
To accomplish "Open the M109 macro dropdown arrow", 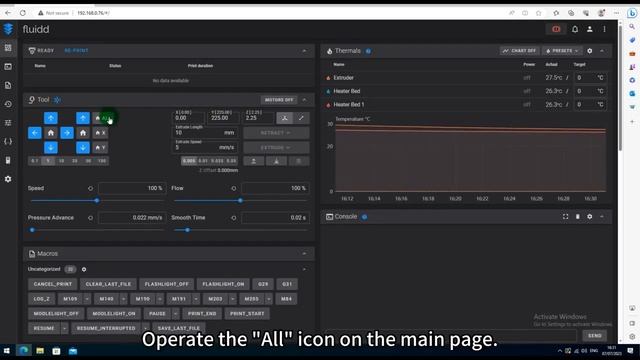I will tap(87, 299).
